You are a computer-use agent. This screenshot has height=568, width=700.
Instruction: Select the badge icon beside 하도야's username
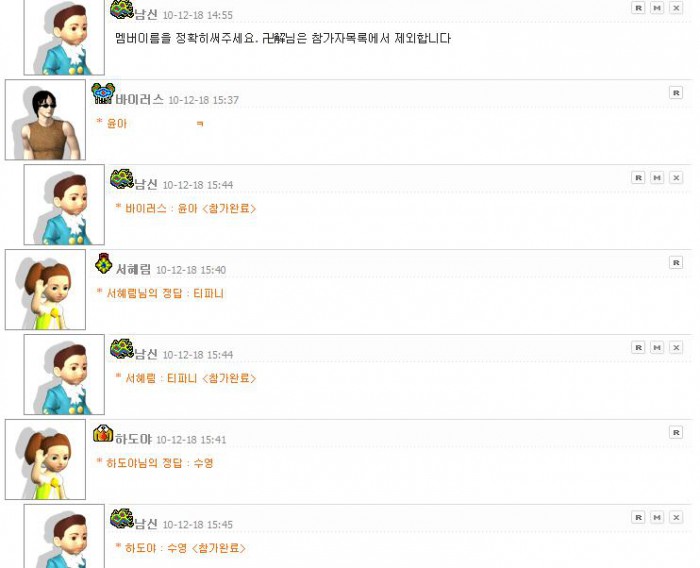103,433
